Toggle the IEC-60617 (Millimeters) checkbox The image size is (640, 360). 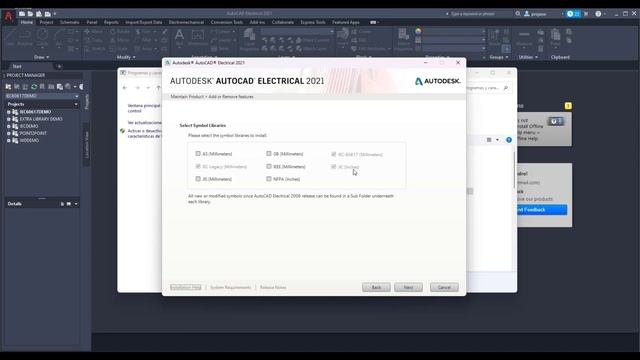point(333,154)
